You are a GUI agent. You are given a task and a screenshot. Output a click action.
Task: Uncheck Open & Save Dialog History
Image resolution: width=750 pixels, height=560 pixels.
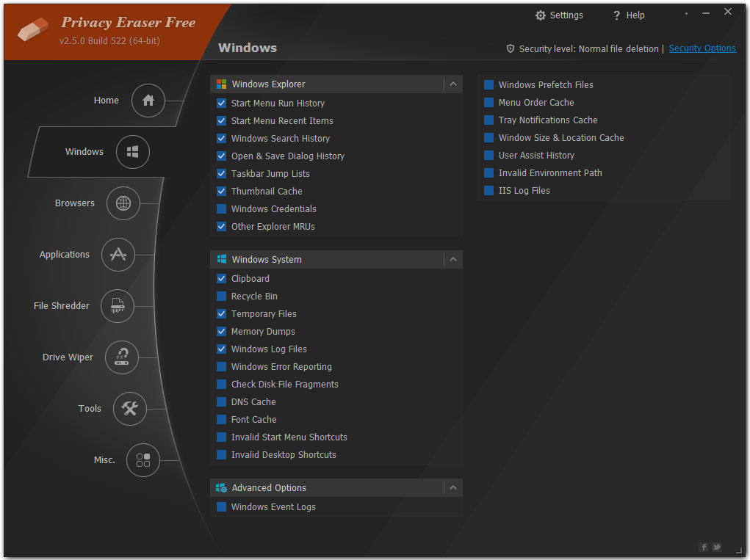[x=221, y=156]
